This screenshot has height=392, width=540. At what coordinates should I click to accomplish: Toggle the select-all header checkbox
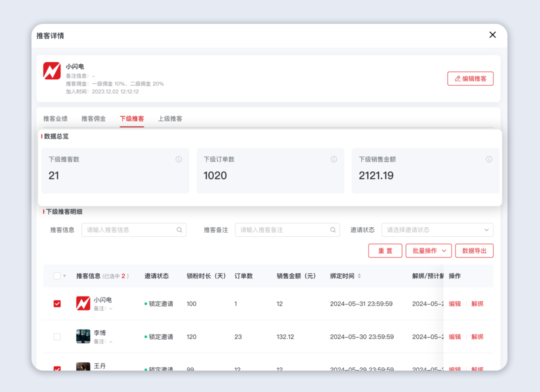(57, 276)
